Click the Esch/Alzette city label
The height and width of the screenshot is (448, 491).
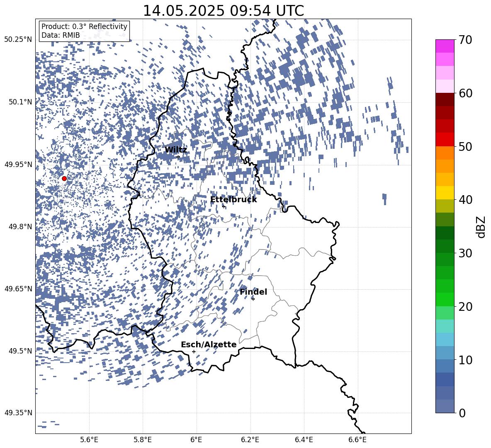tap(209, 344)
